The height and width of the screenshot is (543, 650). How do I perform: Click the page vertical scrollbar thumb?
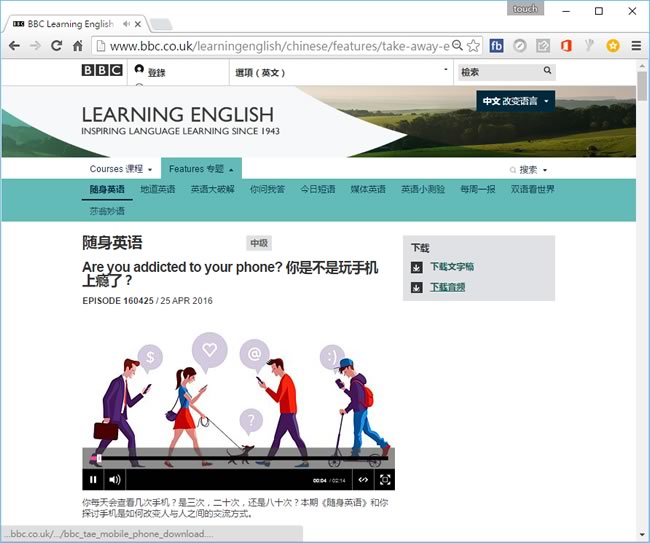point(643,86)
